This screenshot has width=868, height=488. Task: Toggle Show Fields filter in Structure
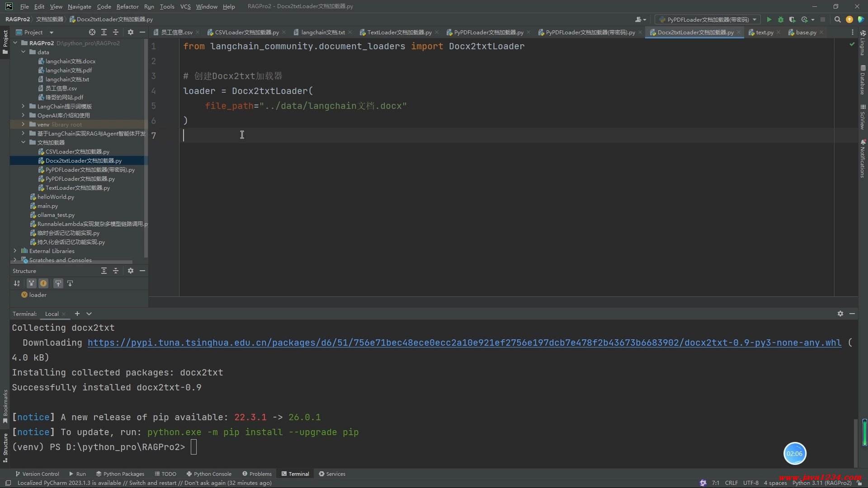click(x=43, y=283)
